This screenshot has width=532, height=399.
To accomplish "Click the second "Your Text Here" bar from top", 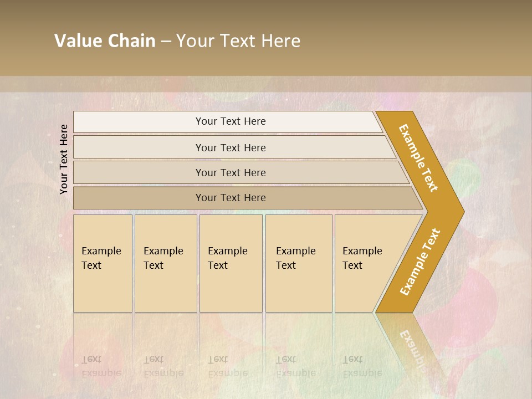I will [230, 147].
